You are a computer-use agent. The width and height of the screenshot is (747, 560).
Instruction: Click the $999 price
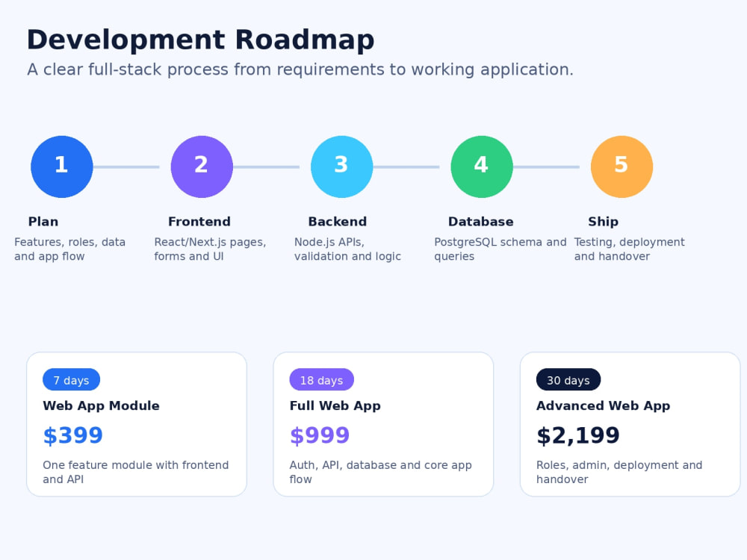tap(320, 435)
